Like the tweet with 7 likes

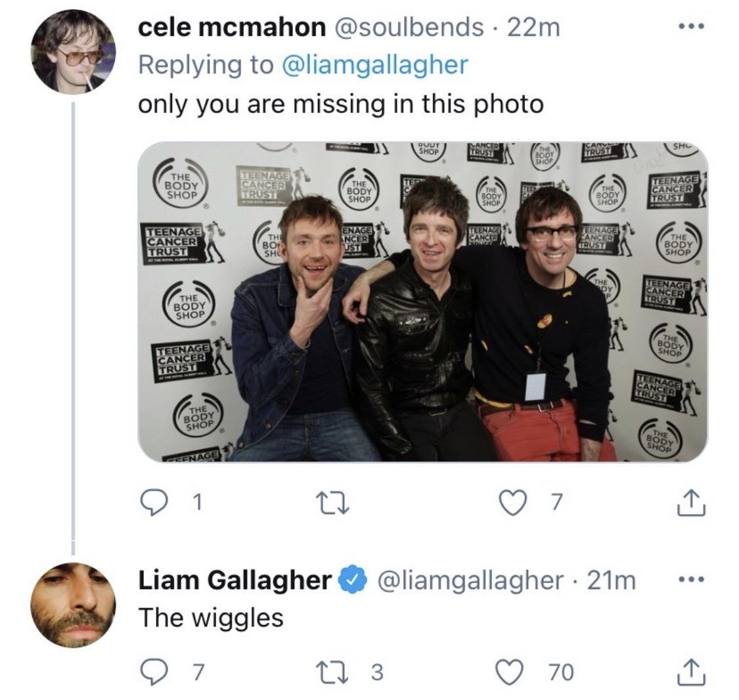[x=513, y=503]
